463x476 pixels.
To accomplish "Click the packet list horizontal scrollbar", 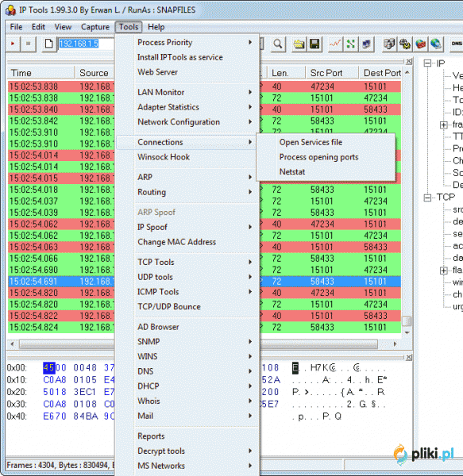I will [203, 344].
